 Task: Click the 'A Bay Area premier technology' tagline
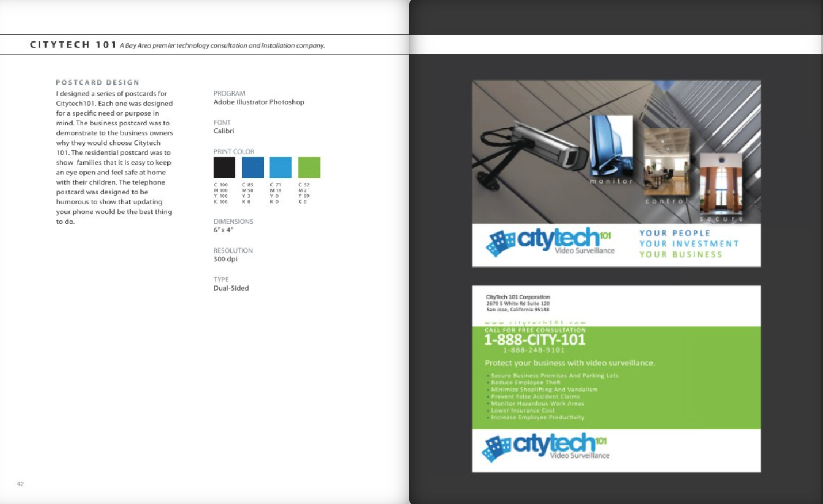222,45
